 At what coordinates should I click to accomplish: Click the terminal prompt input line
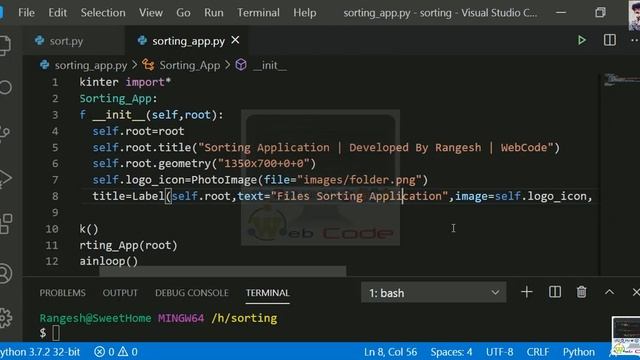point(56,333)
